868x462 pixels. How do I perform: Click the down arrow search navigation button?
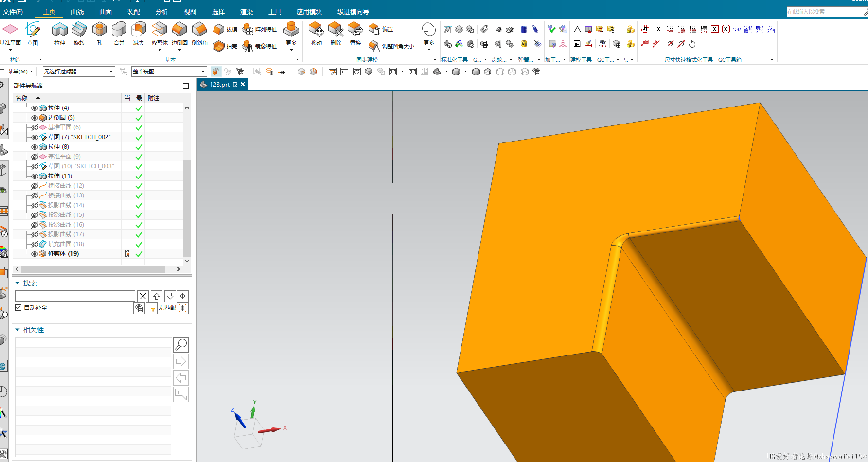pyautogui.click(x=170, y=296)
